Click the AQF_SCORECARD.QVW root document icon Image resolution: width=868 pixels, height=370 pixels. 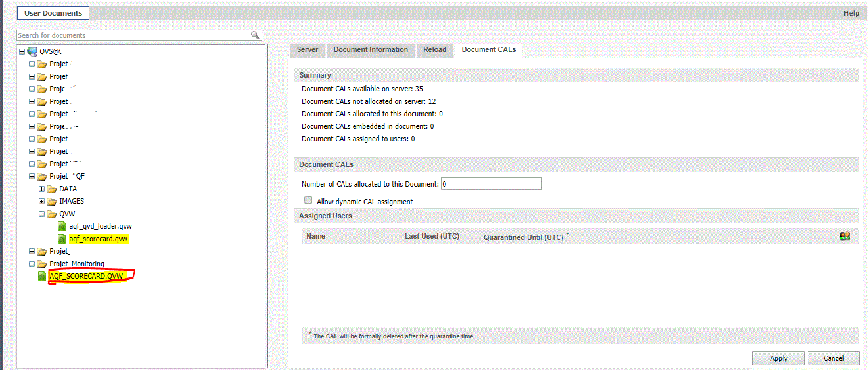42,277
